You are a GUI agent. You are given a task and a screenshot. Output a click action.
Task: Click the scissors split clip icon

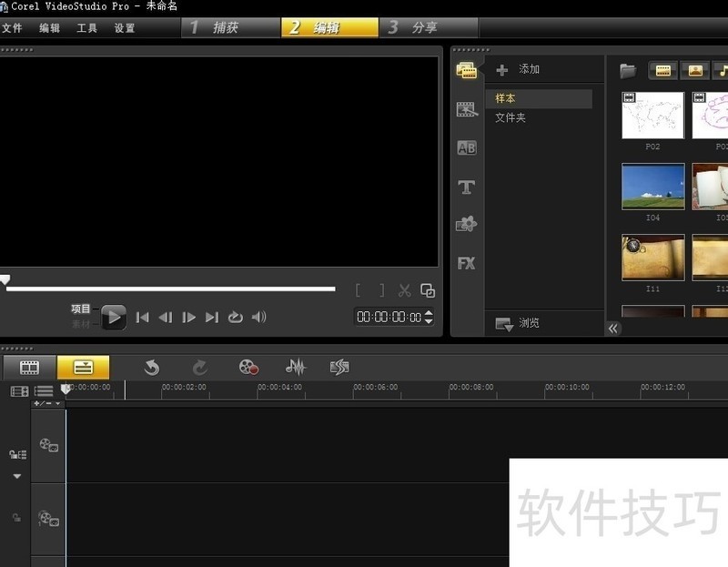405,290
